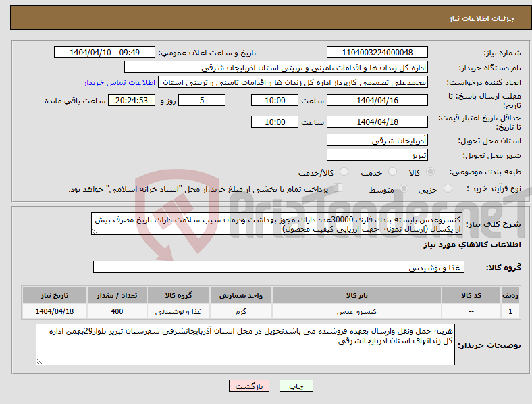Click the جزئیات اطلاعات نیاز header title
This screenshot has height=404, width=532.
482,18
